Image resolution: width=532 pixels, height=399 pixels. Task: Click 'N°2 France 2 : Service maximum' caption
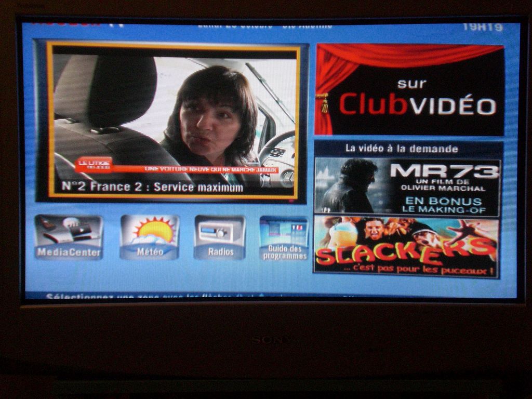coord(152,187)
